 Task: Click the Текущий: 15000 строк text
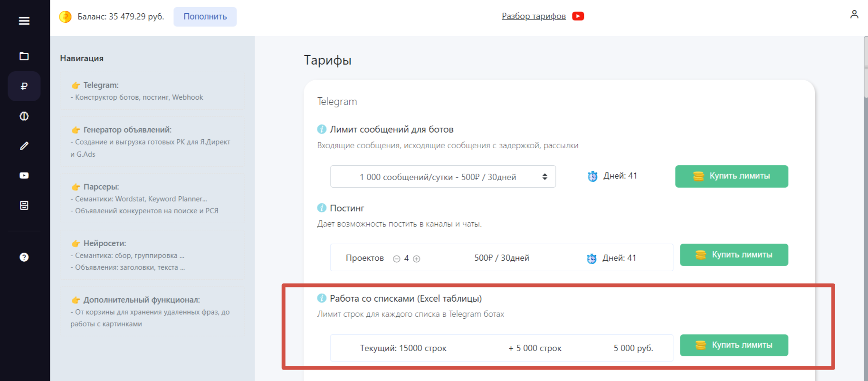click(x=403, y=348)
